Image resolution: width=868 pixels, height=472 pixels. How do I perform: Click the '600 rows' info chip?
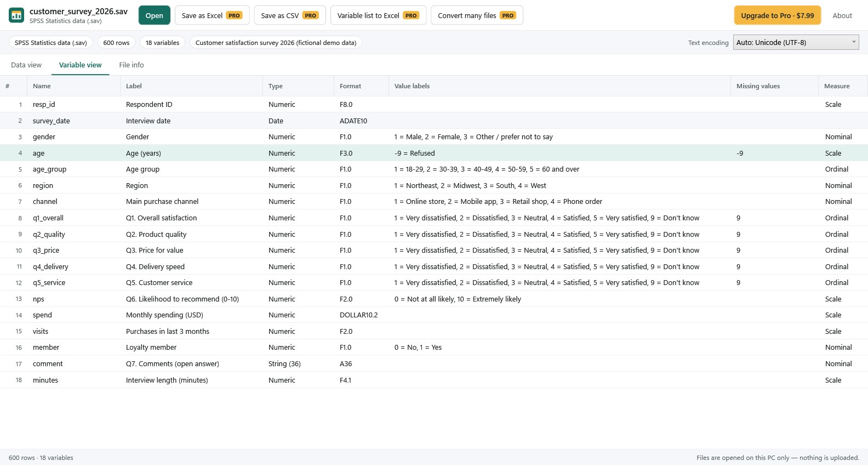point(116,43)
